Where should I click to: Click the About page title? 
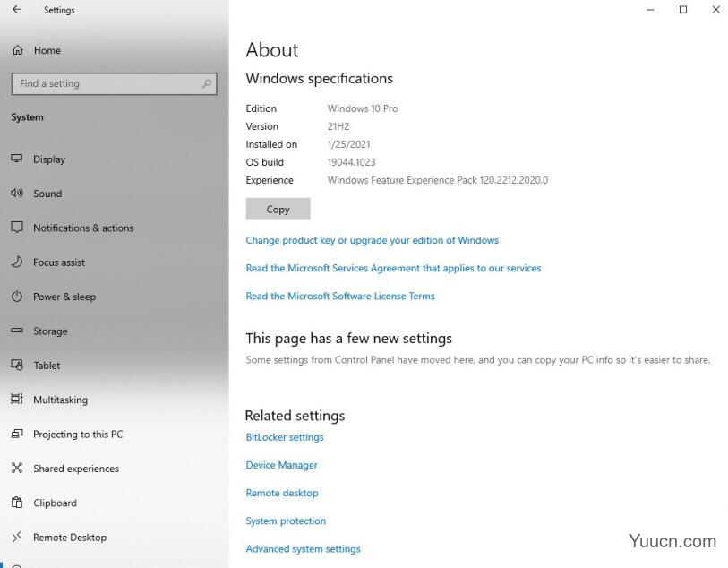point(272,49)
